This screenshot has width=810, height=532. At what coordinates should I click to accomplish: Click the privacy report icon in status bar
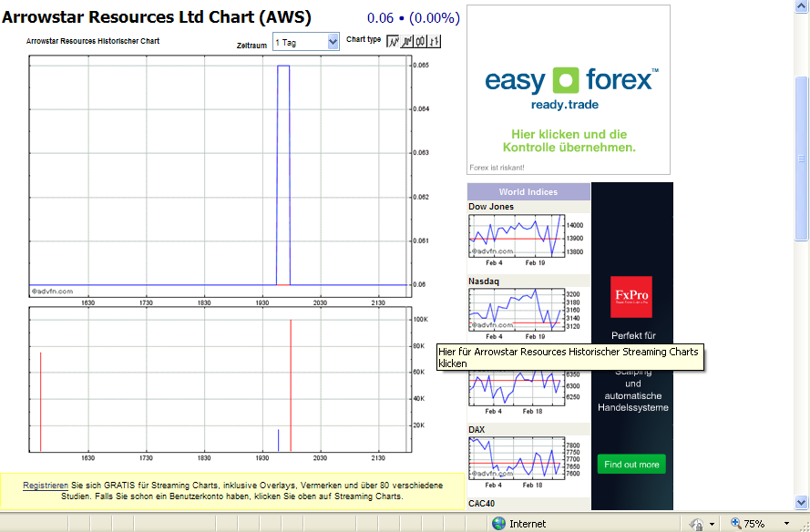click(x=698, y=523)
